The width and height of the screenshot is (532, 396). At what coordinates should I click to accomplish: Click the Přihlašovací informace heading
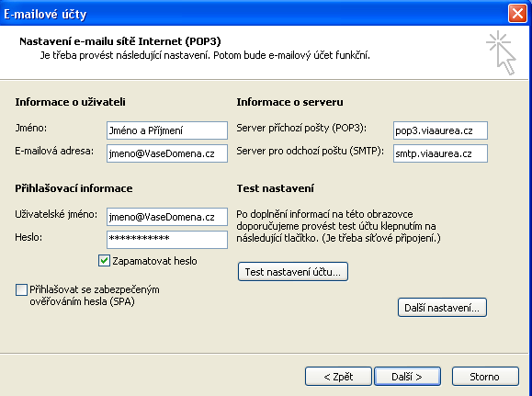[74, 188]
